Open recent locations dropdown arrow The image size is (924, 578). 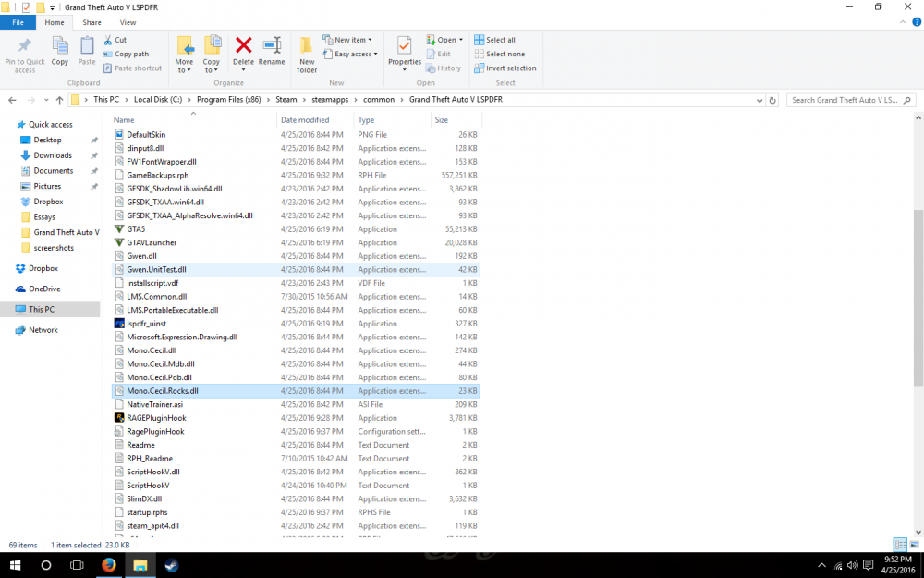pyautogui.click(x=46, y=100)
